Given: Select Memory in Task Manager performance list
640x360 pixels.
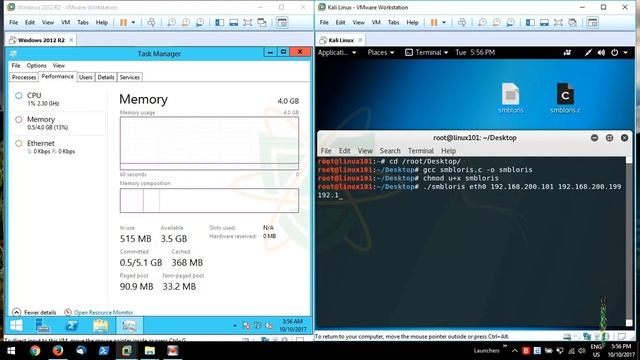Looking at the screenshot, I should (58, 123).
